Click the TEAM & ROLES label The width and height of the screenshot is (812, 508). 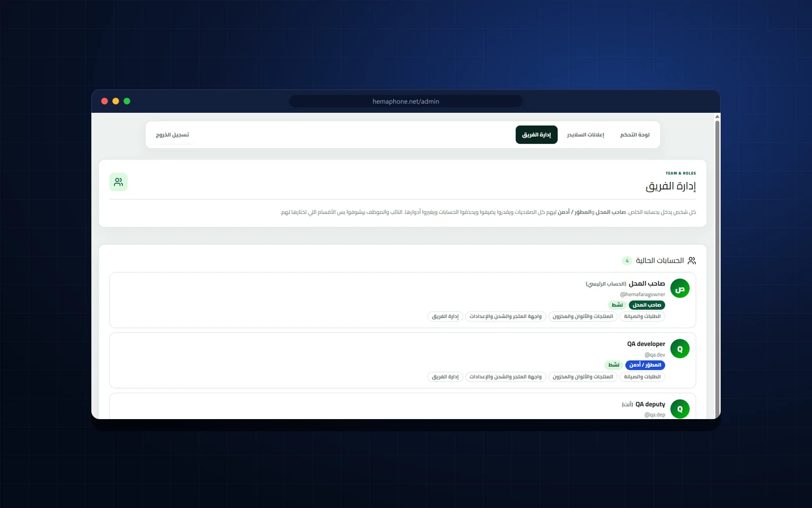[681, 173]
